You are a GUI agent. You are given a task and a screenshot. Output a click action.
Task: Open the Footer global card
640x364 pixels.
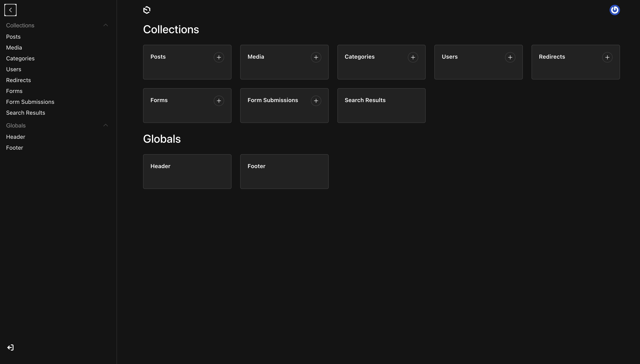pyautogui.click(x=284, y=172)
